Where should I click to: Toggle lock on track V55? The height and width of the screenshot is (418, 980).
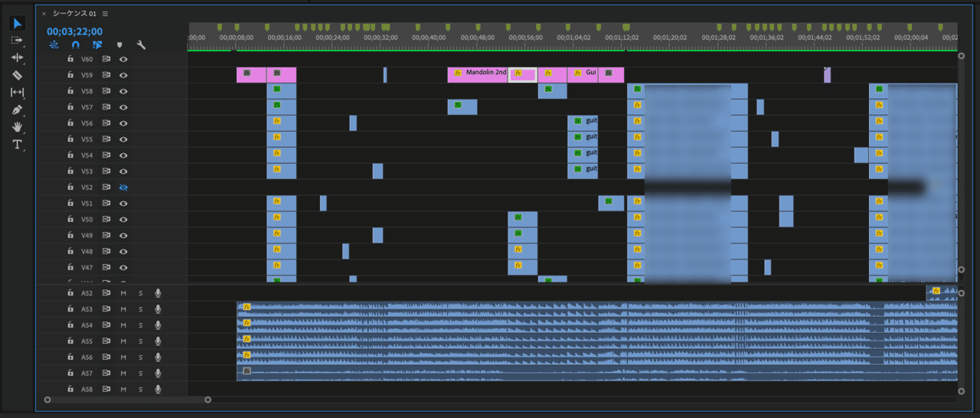coord(70,139)
